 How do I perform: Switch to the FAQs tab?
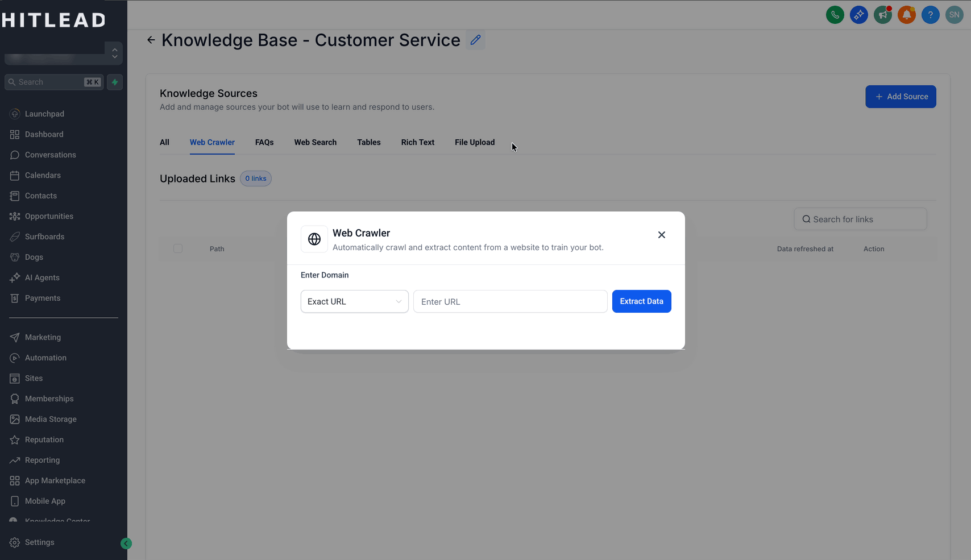(264, 142)
